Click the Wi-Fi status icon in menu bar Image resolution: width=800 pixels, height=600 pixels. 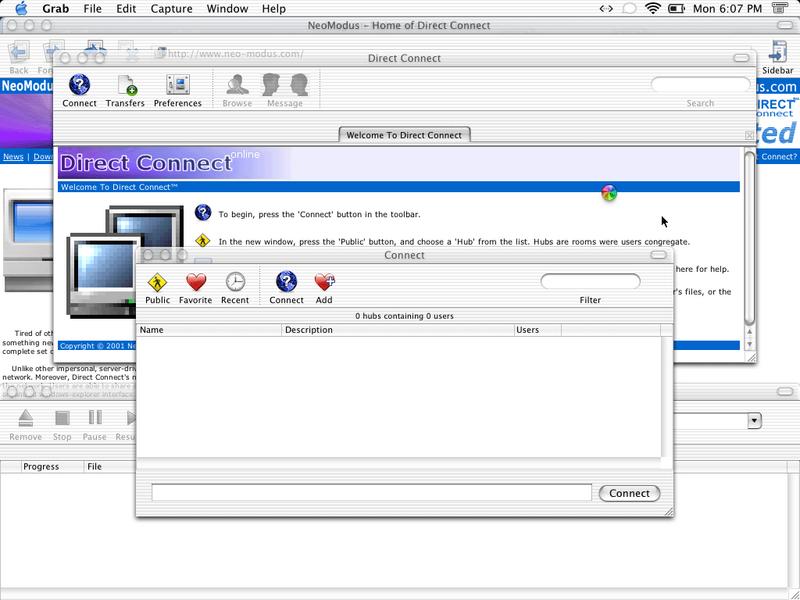[x=653, y=8]
